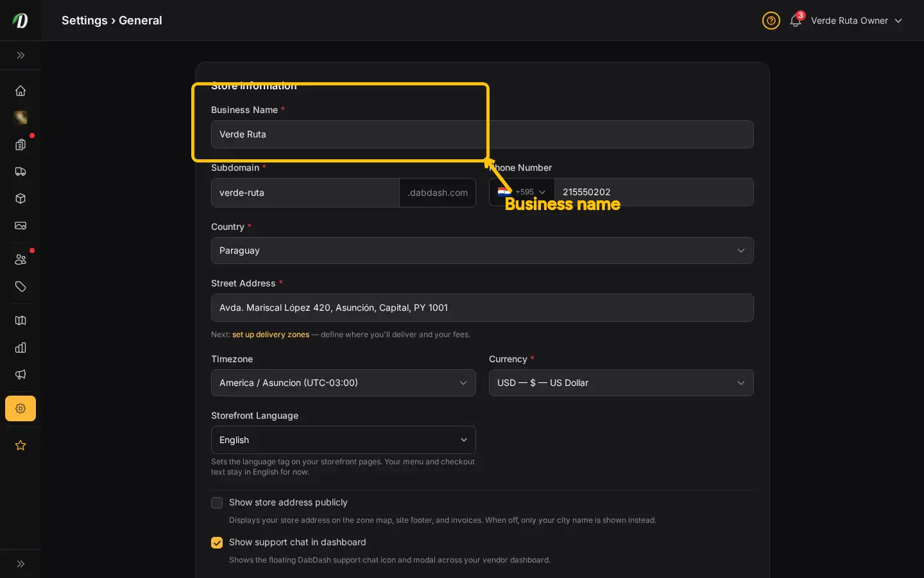Click the store avatar thumbnail in sidebar
924x578 pixels.
point(21,118)
